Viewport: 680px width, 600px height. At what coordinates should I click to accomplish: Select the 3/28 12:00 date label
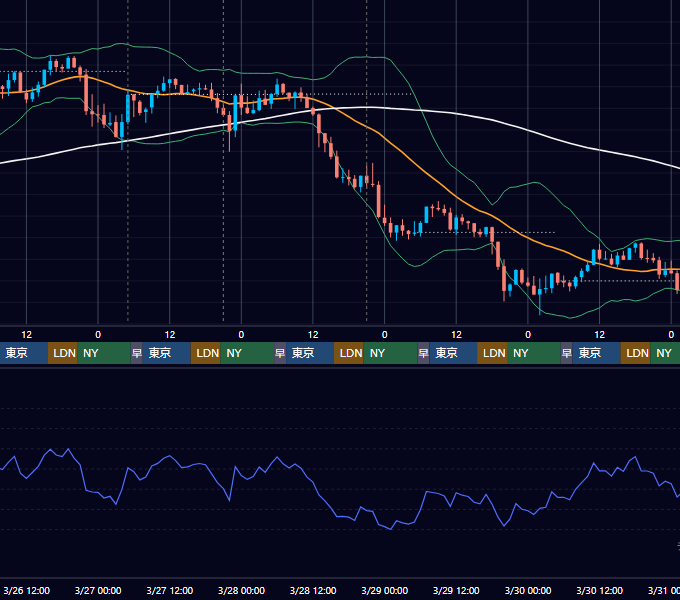313,590
